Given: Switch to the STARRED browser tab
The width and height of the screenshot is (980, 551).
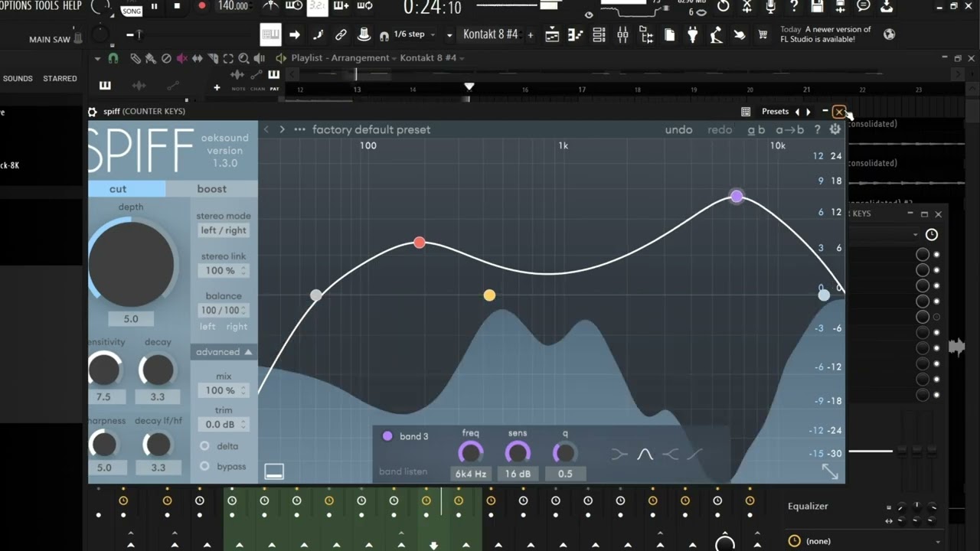Looking at the screenshot, I should (60, 79).
